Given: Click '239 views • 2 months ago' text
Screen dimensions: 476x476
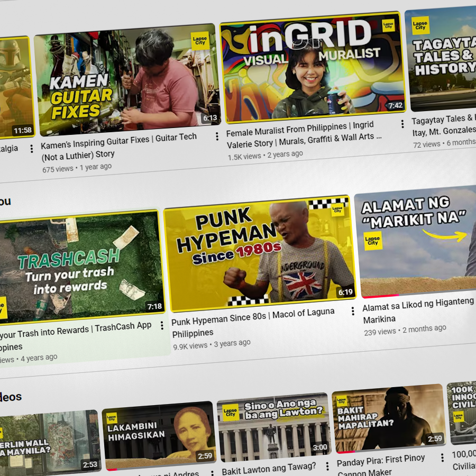Looking at the screenshot, I should tap(405, 330).
